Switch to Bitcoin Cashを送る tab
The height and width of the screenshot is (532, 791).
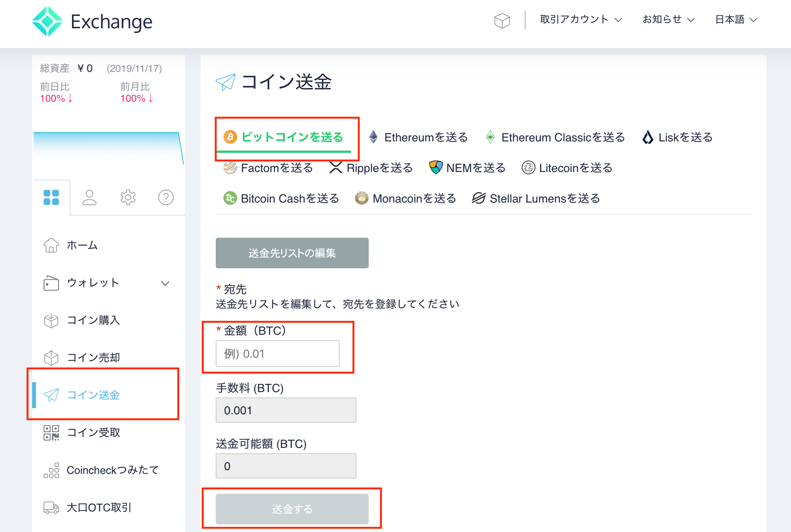pyautogui.click(x=281, y=198)
